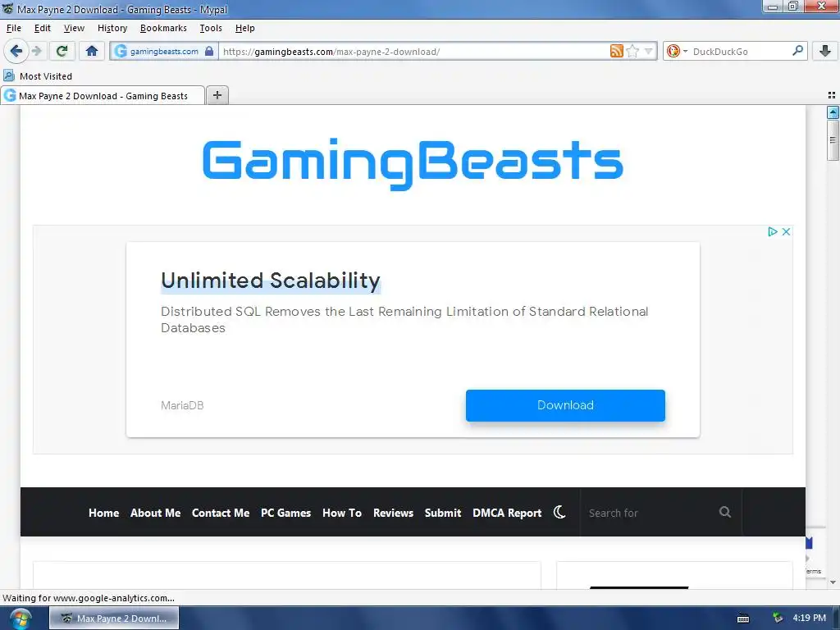This screenshot has height=630, width=840.
Task: Open the Reviews section
Action: [393, 513]
